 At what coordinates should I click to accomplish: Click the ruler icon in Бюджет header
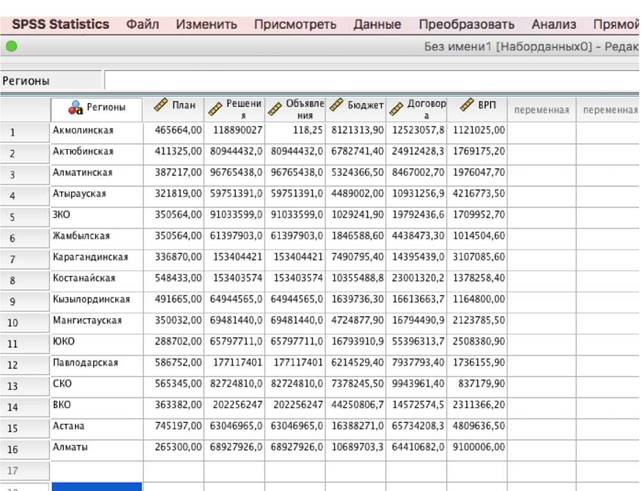[x=336, y=105]
